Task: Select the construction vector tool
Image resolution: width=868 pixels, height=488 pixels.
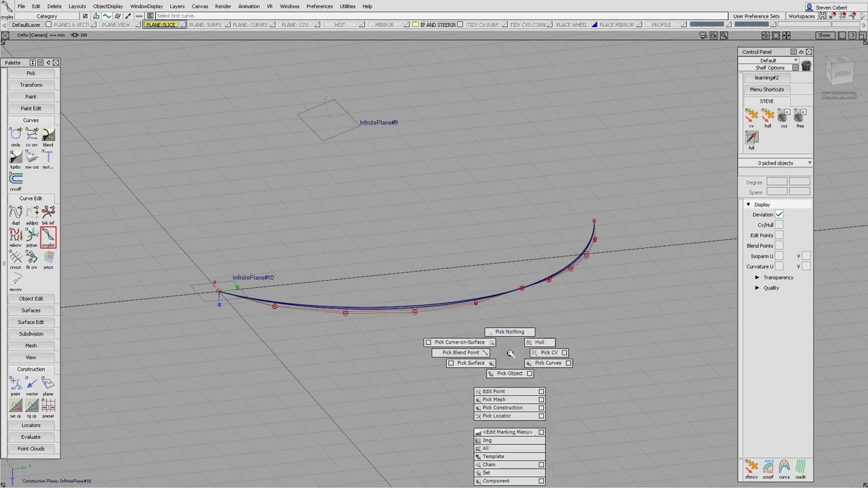Action: pyautogui.click(x=32, y=385)
